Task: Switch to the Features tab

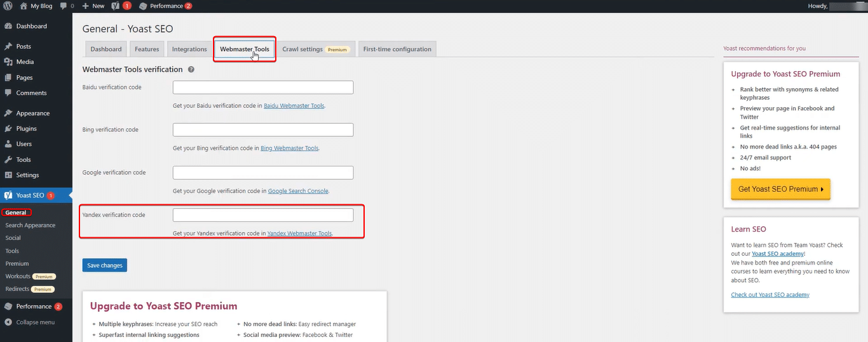Action: [x=147, y=49]
